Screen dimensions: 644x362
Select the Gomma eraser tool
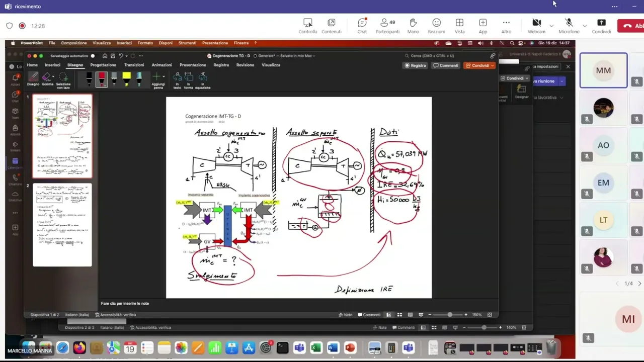click(x=47, y=79)
